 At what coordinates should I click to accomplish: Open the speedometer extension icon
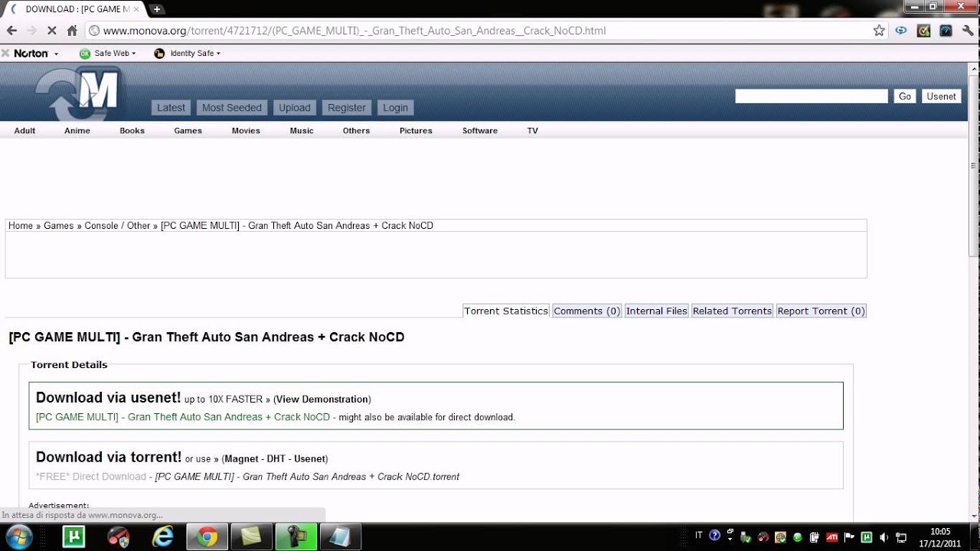point(946,31)
